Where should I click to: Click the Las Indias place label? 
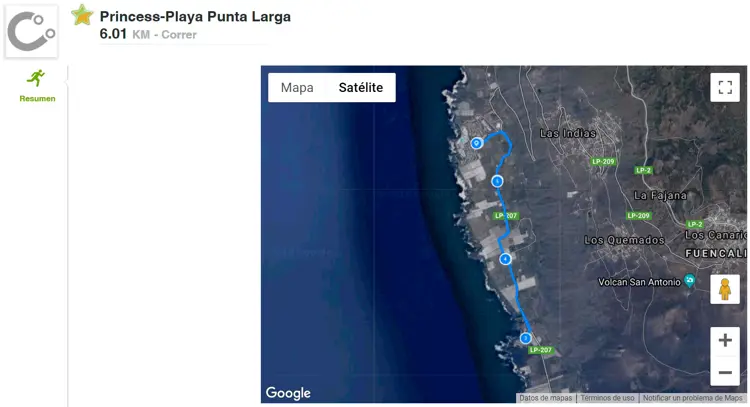(568, 133)
